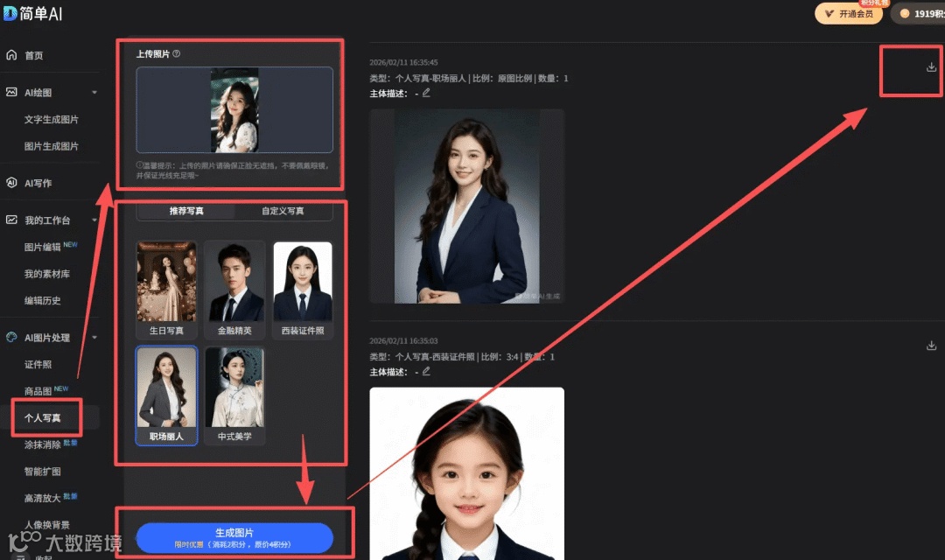Download the 职场丽人 result image
This screenshot has width=945, height=560.
click(x=931, y=66)
